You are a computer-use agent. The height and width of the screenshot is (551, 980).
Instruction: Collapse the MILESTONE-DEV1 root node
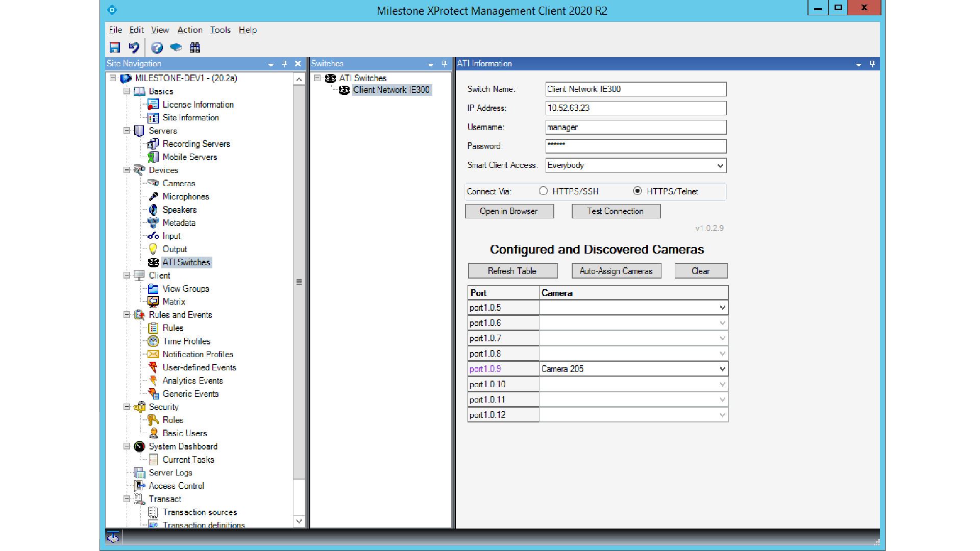[113, 78]
